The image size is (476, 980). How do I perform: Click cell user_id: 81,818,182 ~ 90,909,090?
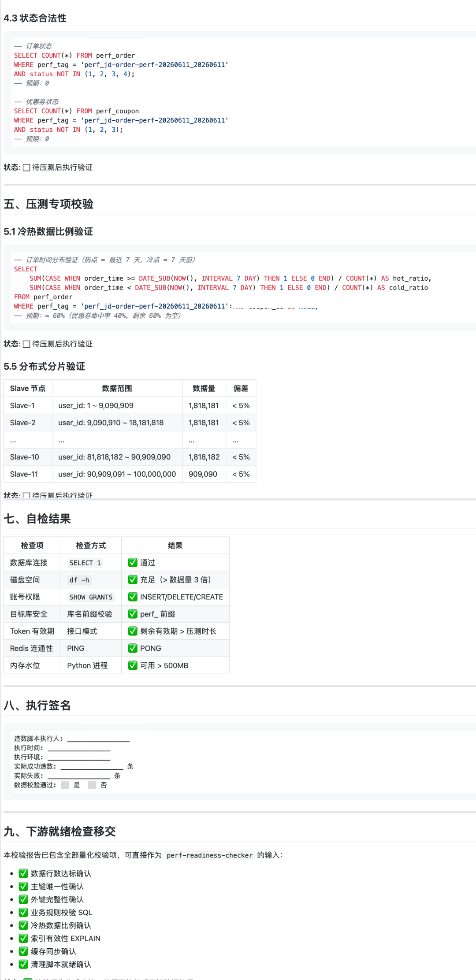pos(117,457)
